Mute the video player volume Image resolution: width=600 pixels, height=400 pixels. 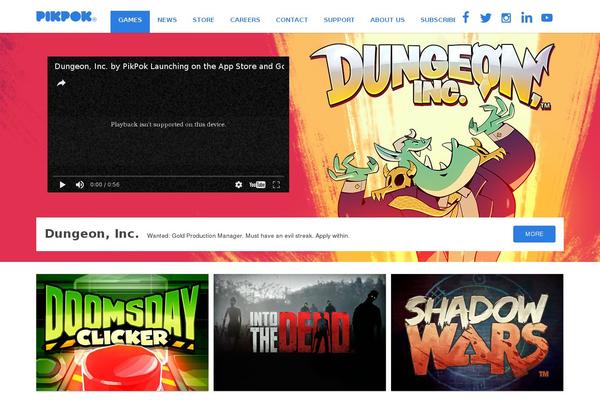click(x=80, y=185)
